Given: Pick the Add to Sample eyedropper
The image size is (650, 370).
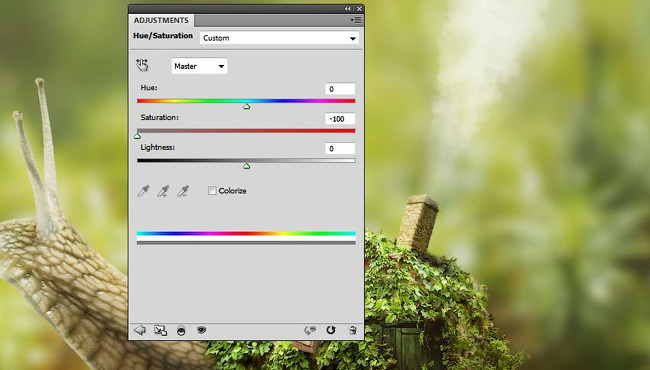Looking at the screenshot, I should click(163, 191).
